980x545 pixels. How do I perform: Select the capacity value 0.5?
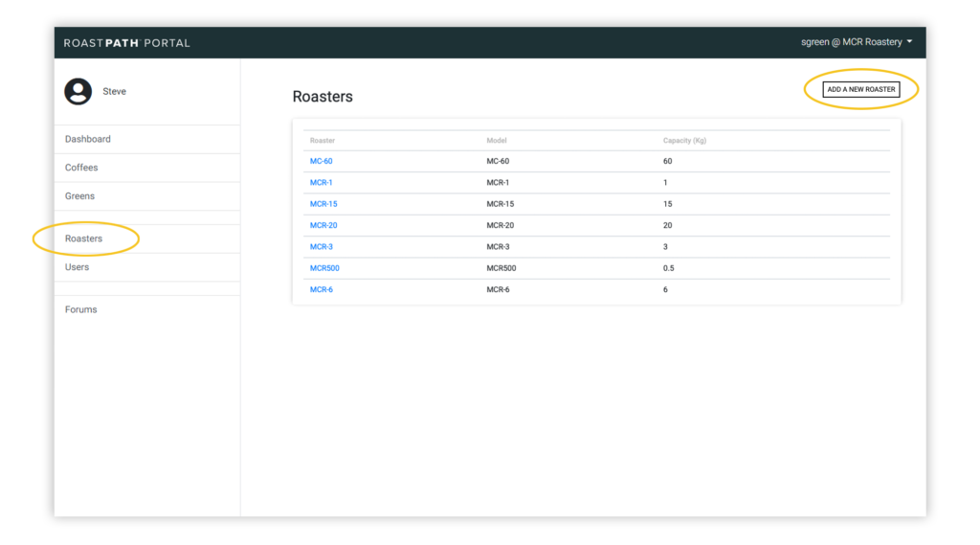(668, 268)
